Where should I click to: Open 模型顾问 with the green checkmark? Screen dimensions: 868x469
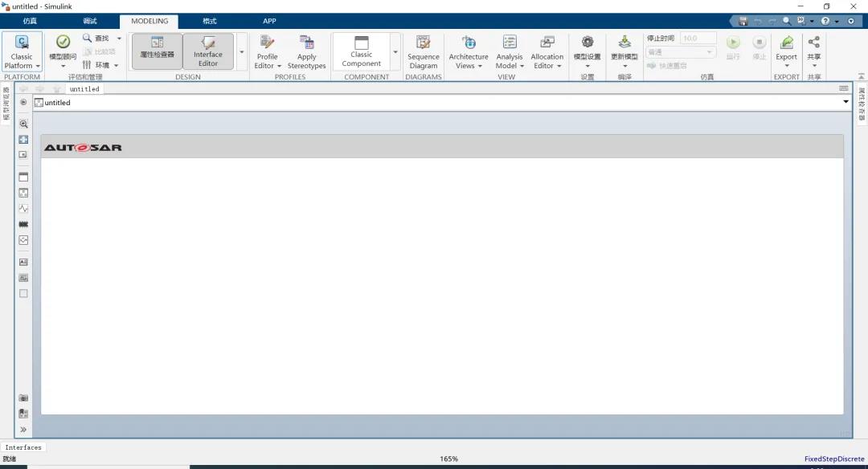pyautogui.click(x=63, y=42)
